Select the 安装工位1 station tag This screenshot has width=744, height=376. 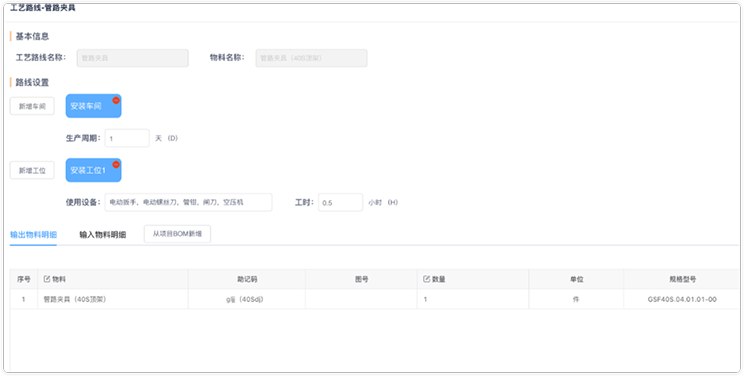tap(93, 170)
